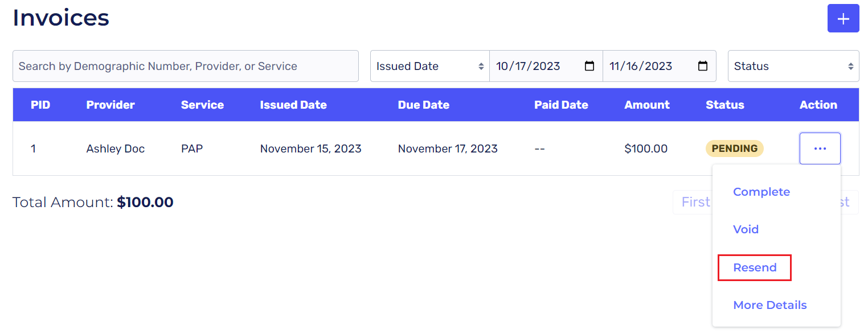Open calendar picker for end date 11/16/2023
868x334 pixels.
(x=703, y=66)
